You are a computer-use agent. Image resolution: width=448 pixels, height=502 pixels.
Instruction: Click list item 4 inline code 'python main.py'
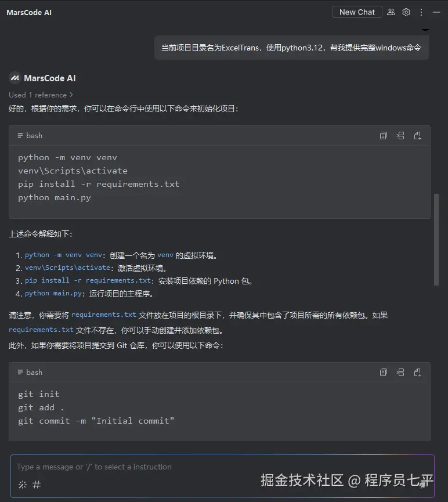[53, 293]
